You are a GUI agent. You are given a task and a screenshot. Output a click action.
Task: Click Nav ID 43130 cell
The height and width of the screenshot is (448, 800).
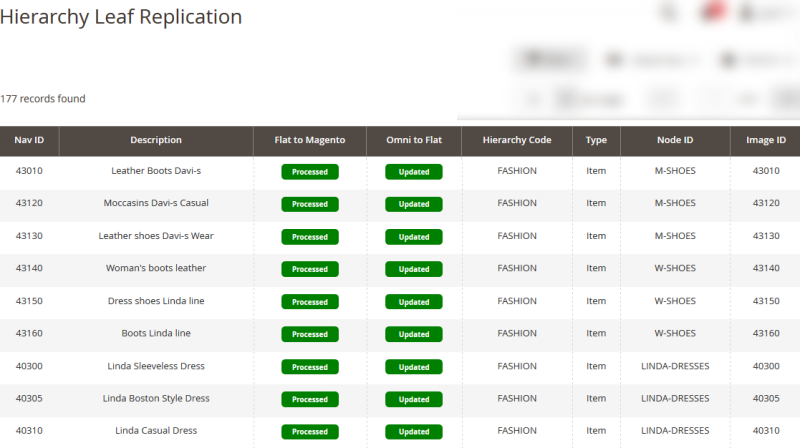29,236
